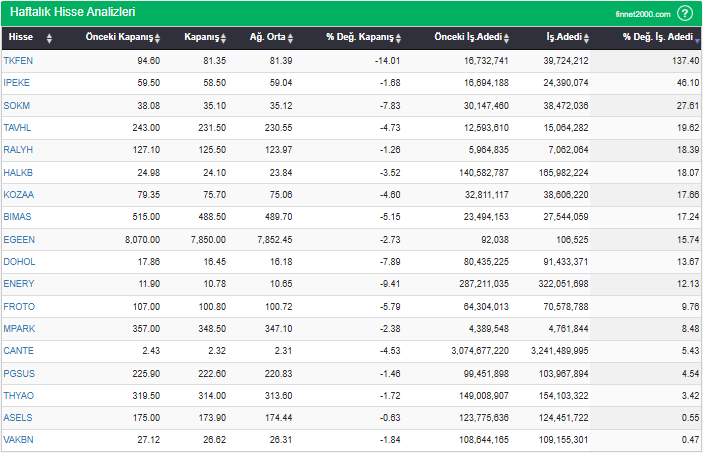Click Haftalık Hisse Analizleri header title

[72, 13]
